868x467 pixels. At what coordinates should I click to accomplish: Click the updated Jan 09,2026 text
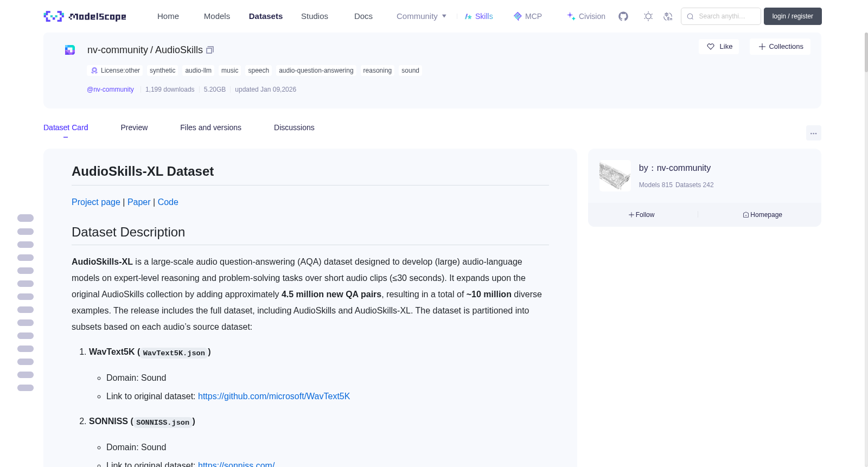[265, 89]
